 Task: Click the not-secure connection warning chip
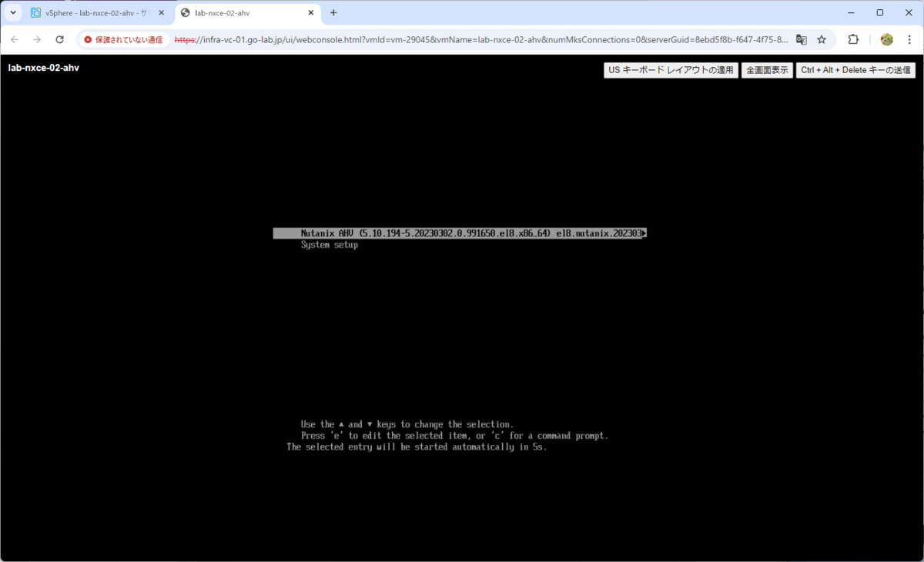pyautogui.click(x=123, y=39)
